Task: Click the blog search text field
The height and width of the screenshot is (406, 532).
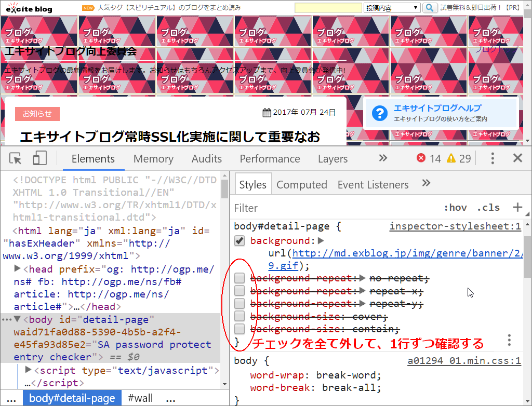Action: tap(328, 8)
